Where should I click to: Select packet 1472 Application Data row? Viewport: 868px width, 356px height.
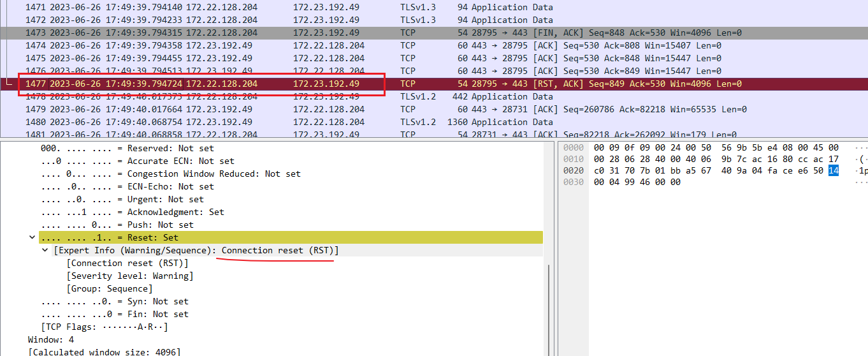coord(434,20)
